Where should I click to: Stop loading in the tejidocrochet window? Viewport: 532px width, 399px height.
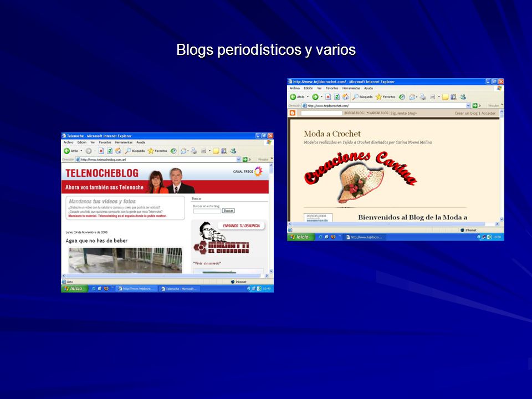(x=328, y=97)
